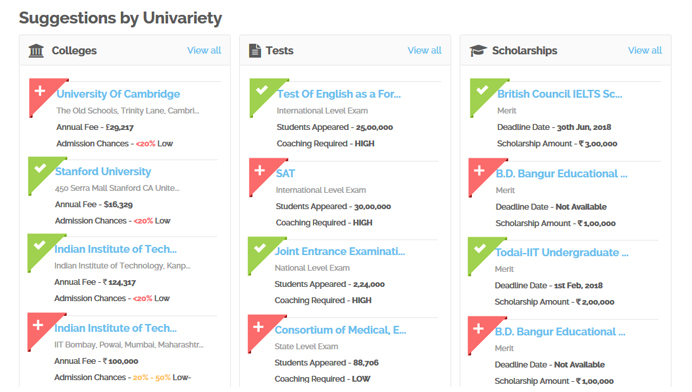Toggle checkmark on British Council IELTS scholarship
Image resolution: width=692 pixels, height=392 pixels.
482,90
